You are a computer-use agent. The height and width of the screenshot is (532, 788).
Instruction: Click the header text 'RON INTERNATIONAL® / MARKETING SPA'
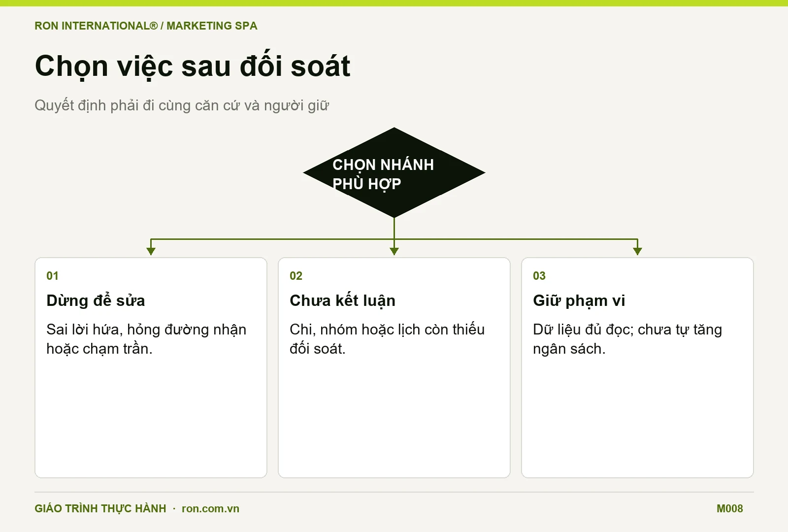146,26
